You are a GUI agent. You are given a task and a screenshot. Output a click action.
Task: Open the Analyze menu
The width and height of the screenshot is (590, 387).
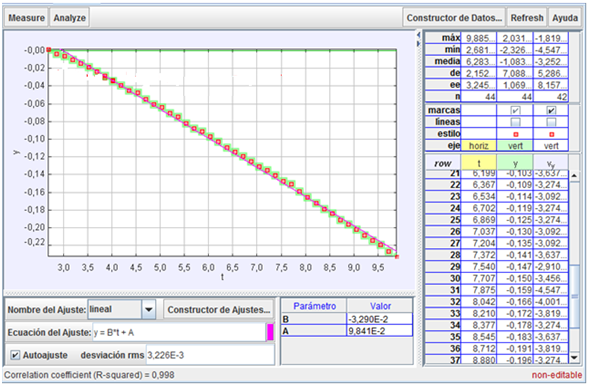pos(70,18)
